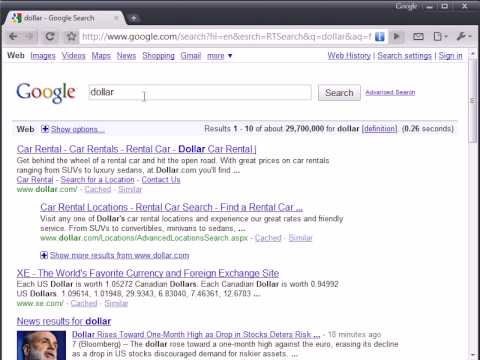Viewport: 480px width, 360px height.
Task: Open Similar link for www.dollar.com/
Action: tap(130, 189)
